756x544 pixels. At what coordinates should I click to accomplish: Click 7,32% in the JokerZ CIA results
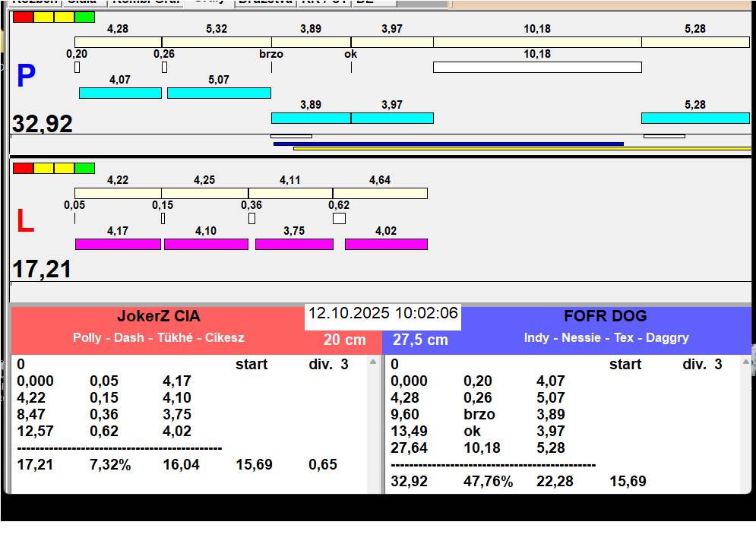(x=110, y=464)
